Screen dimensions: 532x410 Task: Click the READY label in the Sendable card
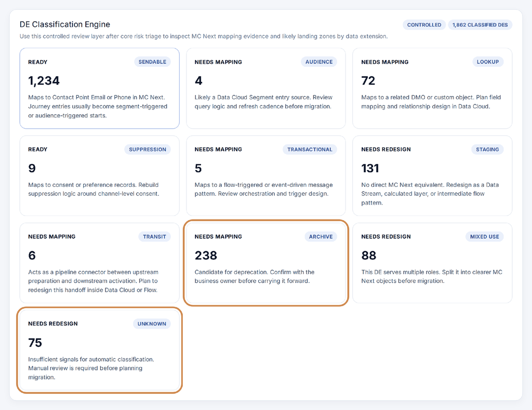(37, 62)
